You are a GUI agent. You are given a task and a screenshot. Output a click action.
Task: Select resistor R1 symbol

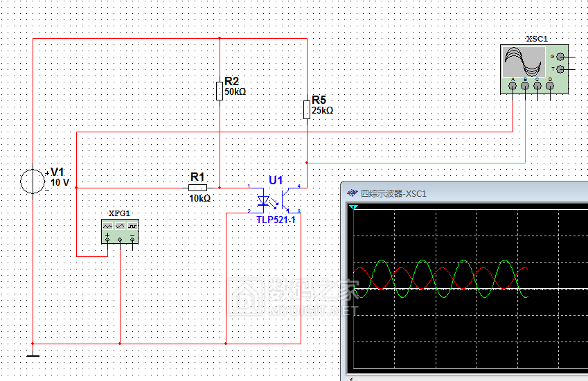tap(197, 187)
